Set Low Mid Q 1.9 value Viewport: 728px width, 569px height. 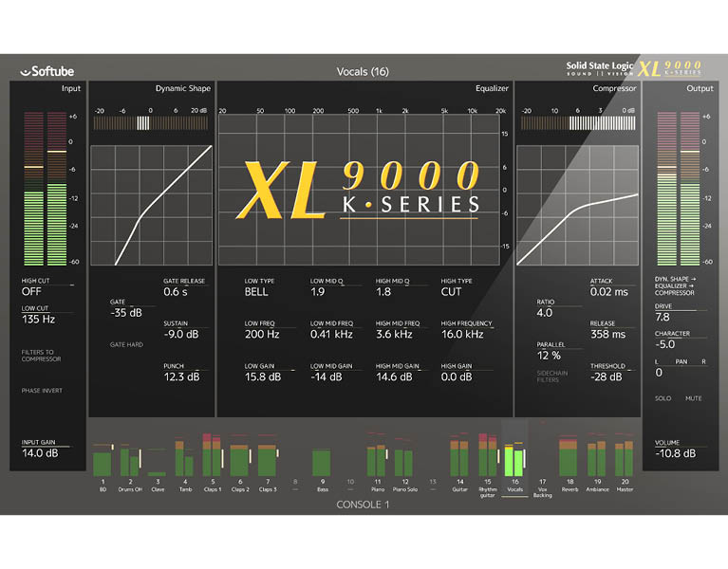pyautogui.click(x=317, y=292)
